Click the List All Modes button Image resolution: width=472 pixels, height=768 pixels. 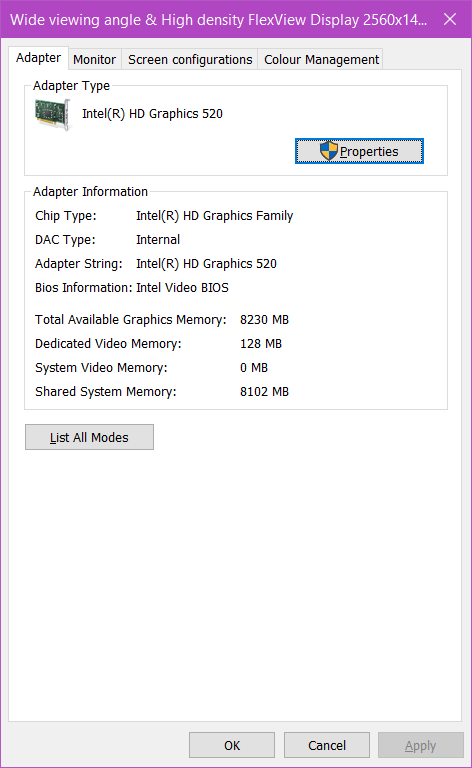[89, 437]
